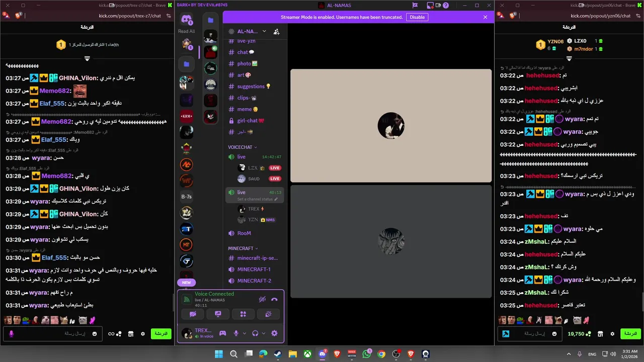Expand leaderboard arrow in yzn06 chat

569,59
